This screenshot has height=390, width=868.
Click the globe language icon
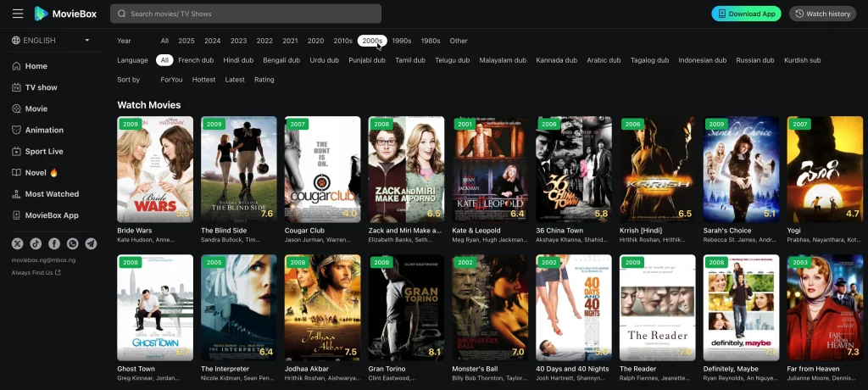pos(16,41)
